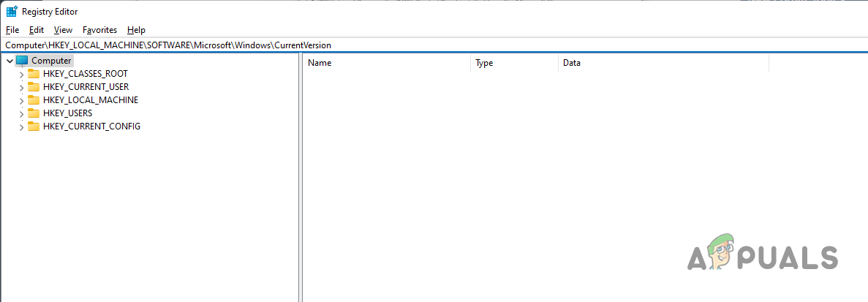
Task: Select the Computer label in tree
Action: tap(51, 61)
